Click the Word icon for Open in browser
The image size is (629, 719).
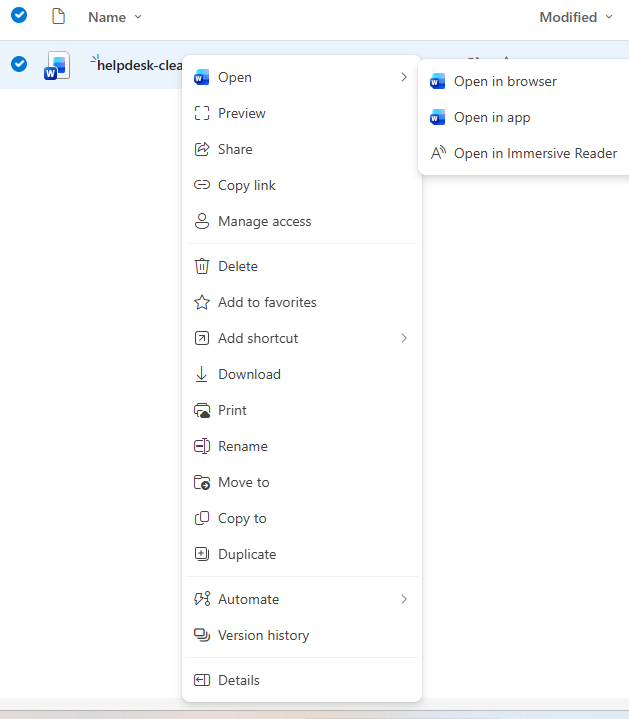437,82
